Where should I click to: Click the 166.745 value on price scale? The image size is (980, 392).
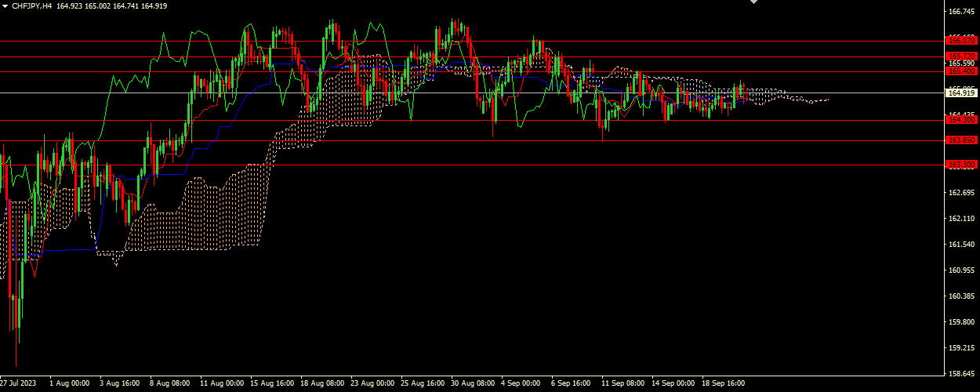[961, 12]
